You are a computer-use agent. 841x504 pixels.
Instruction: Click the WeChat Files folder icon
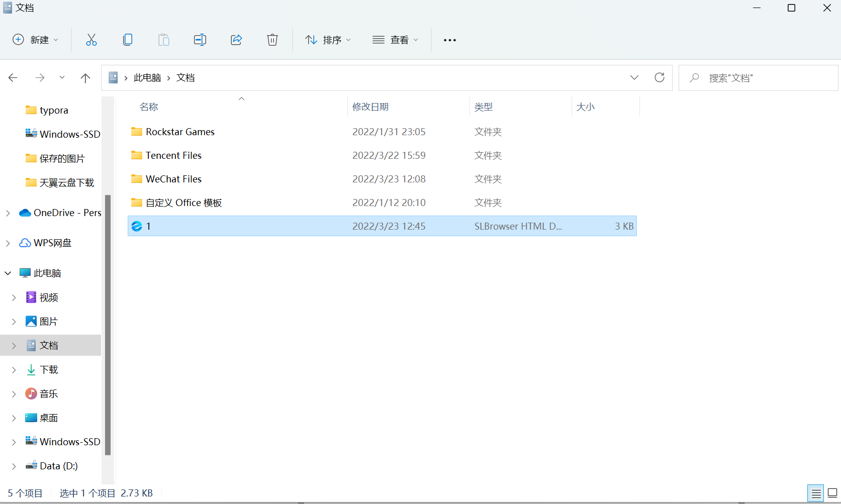tap(137, 179)
